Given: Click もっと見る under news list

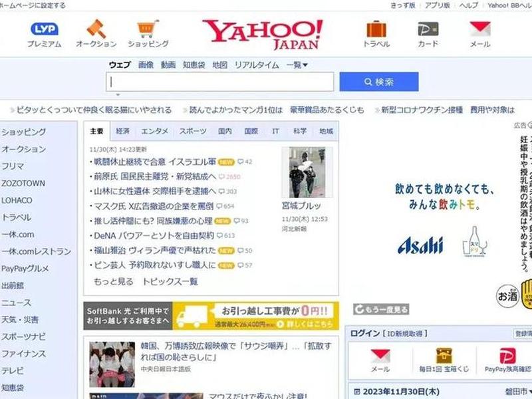Looking at the screenshot, I should pyautogui.click(x=113, y=281).
